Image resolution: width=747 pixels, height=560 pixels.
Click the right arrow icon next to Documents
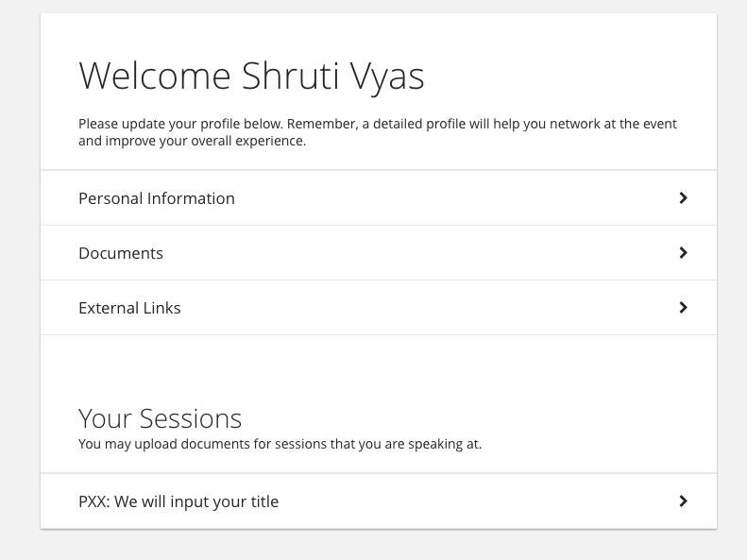[683, 253]
